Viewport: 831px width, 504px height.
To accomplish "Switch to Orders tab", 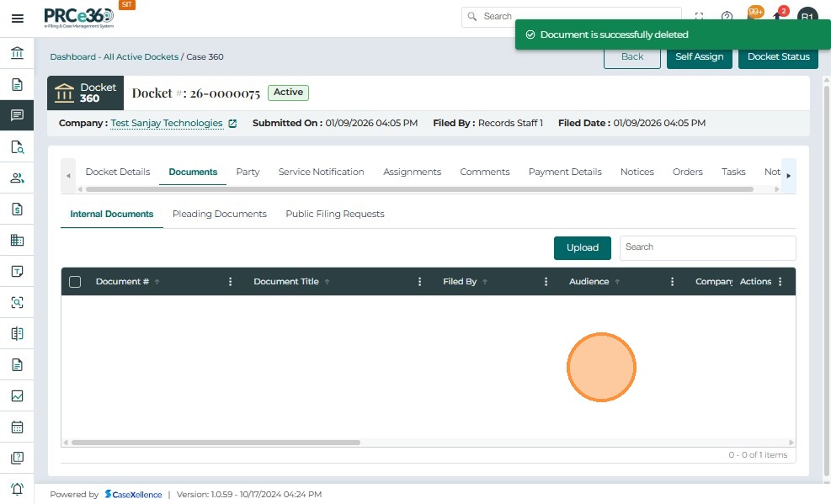I will pyautogui.click(x=687, y=172).
